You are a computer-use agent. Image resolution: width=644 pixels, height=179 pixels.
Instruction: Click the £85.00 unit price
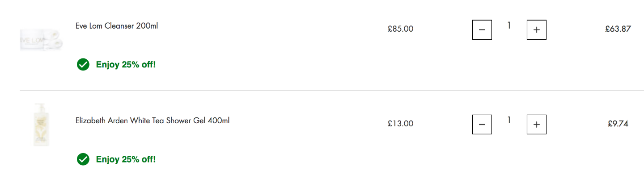tap(401, 29)
